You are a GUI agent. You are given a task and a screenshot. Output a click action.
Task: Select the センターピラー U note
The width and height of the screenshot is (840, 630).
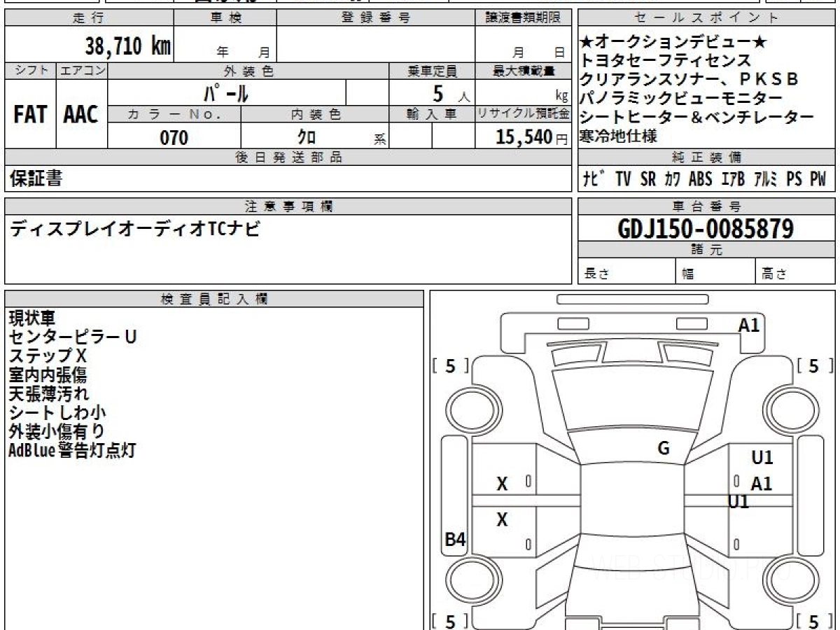73,337
